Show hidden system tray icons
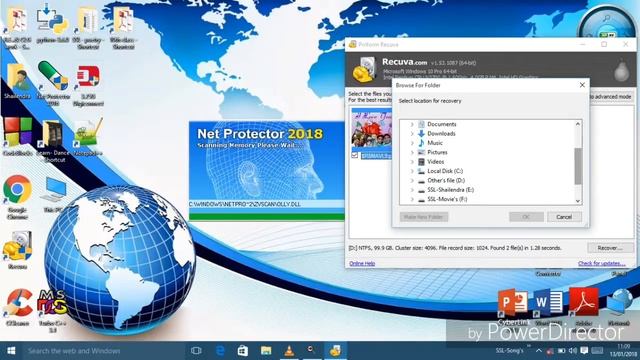 tap(539, 351)
